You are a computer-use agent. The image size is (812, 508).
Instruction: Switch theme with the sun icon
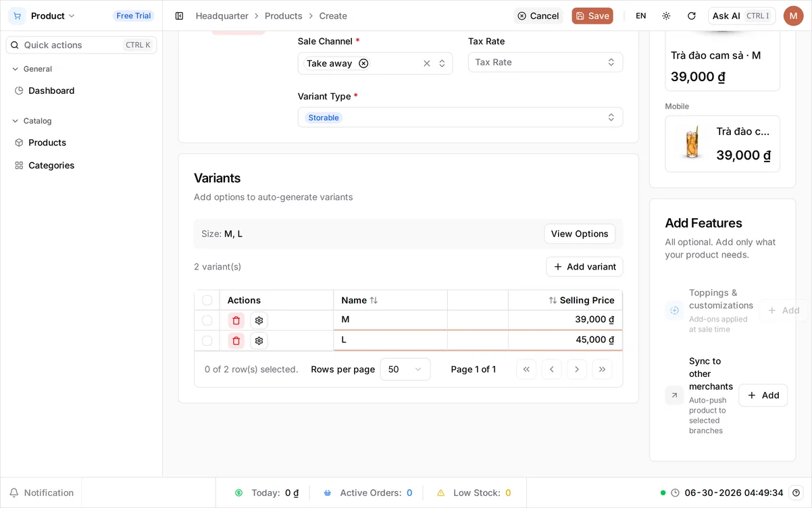(x=666, y=16)
